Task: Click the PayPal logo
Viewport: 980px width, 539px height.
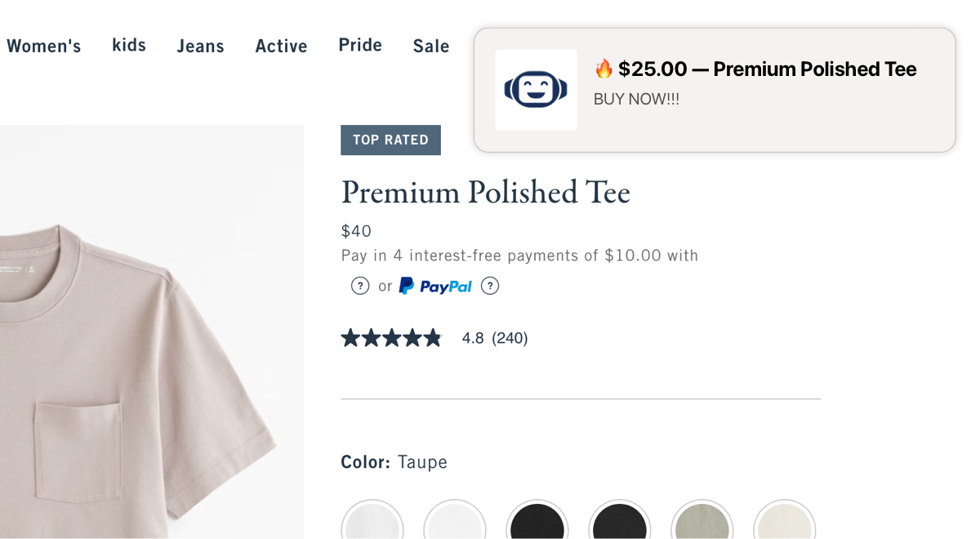Action: pyautogui.click(x=435, y=286)
